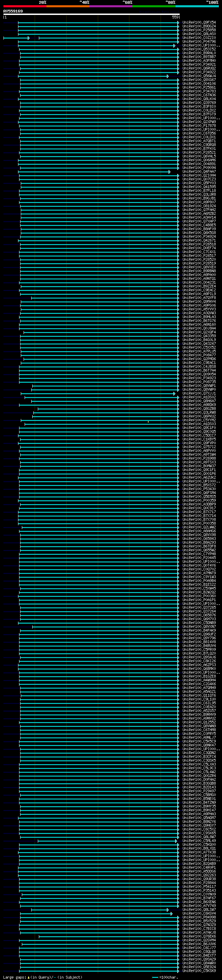Click UniRef100_Q7XJJ1 label

click(199, 394)
